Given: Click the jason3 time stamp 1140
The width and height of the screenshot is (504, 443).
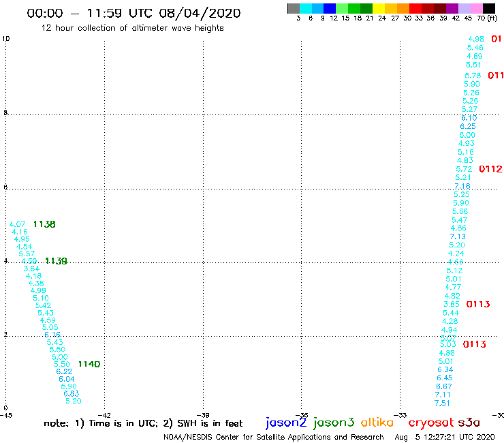Looking at the screenshot, I should 89,364.
